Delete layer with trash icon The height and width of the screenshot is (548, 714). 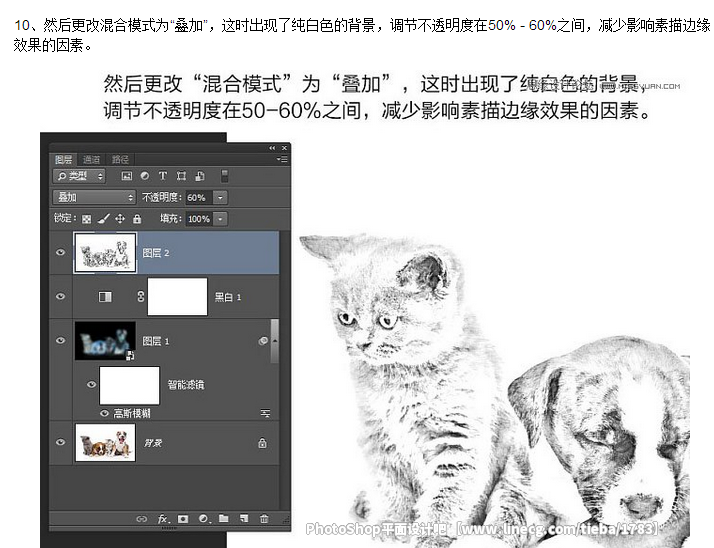(x=264, y=518)
